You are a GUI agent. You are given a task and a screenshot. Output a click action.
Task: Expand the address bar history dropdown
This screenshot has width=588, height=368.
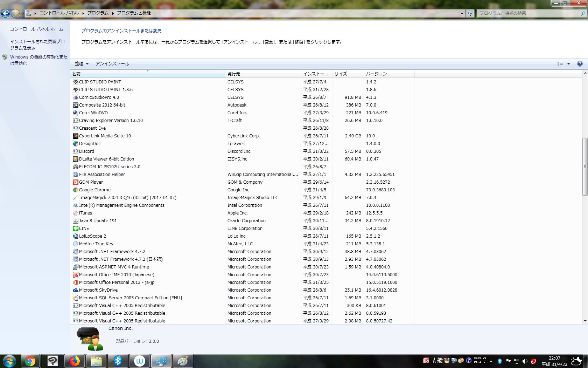tap(462, 13)
